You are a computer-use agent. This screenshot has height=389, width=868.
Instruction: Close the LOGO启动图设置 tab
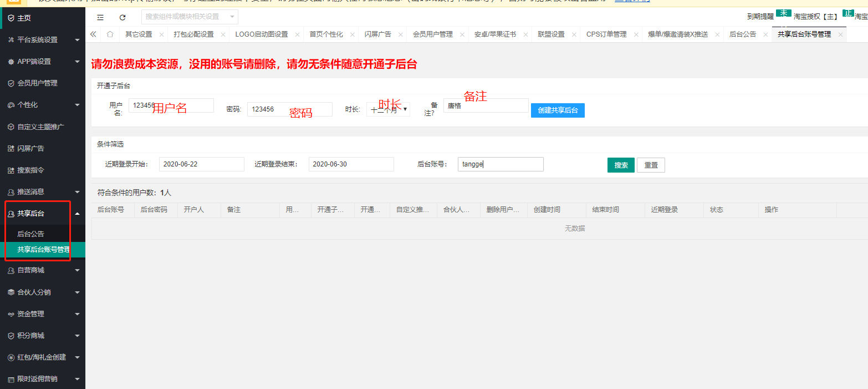coord(298,34)
